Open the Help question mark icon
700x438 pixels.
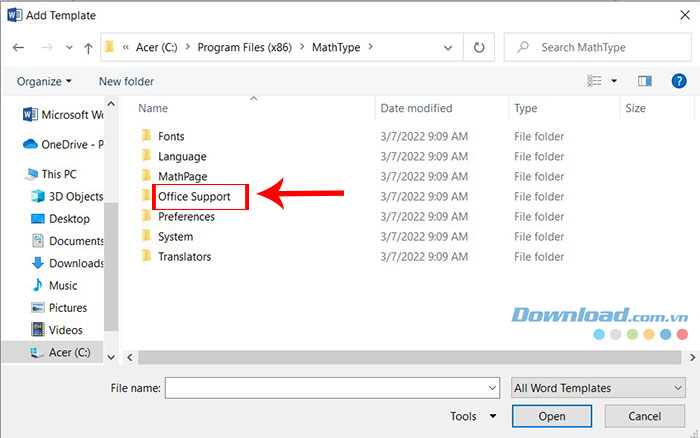677,81
